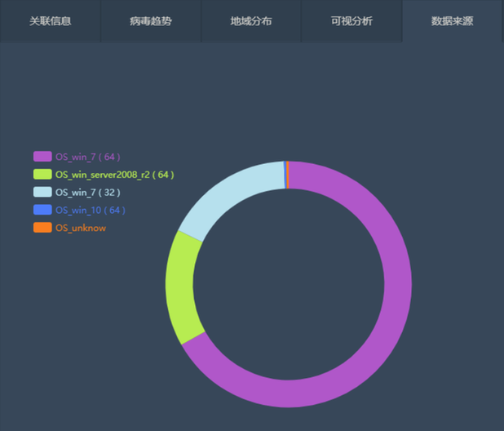504x431 pixels.
Task: Toggle the green OS_win_server2008_r2 legend swatch
Action: point(42,175)
